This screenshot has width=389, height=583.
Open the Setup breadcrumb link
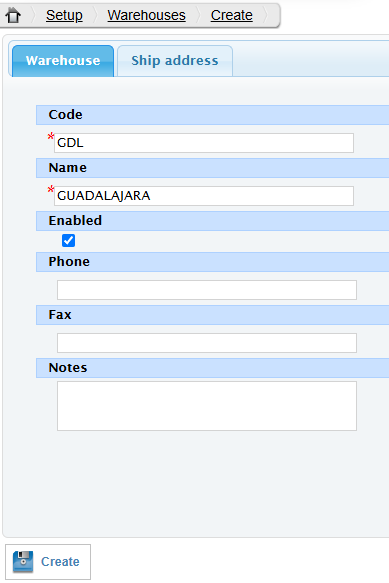point(64,15)
